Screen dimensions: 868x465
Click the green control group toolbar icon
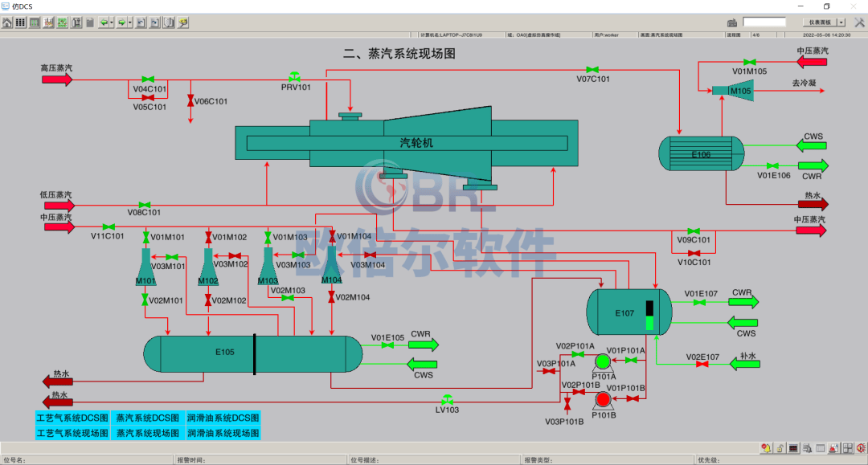click(35, 22)
